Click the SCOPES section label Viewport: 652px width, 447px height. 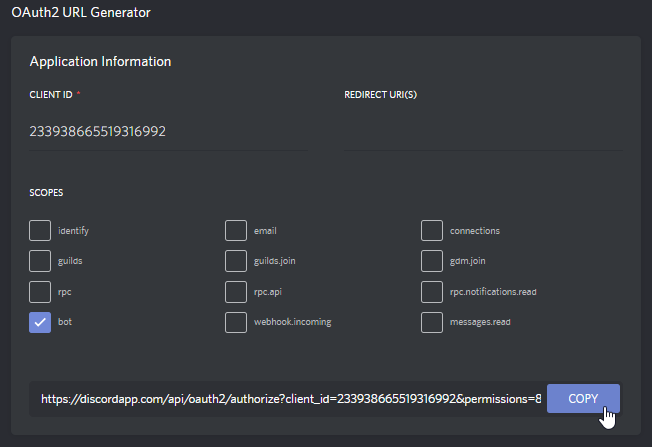coord(47,192)
